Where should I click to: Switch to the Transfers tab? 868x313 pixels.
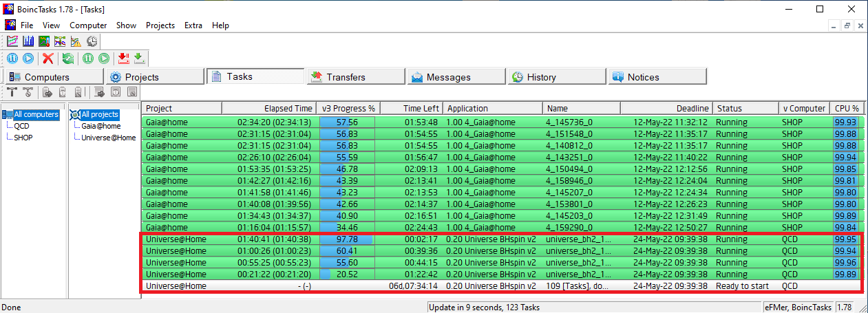pyautogui.click(x=357, y=77)
